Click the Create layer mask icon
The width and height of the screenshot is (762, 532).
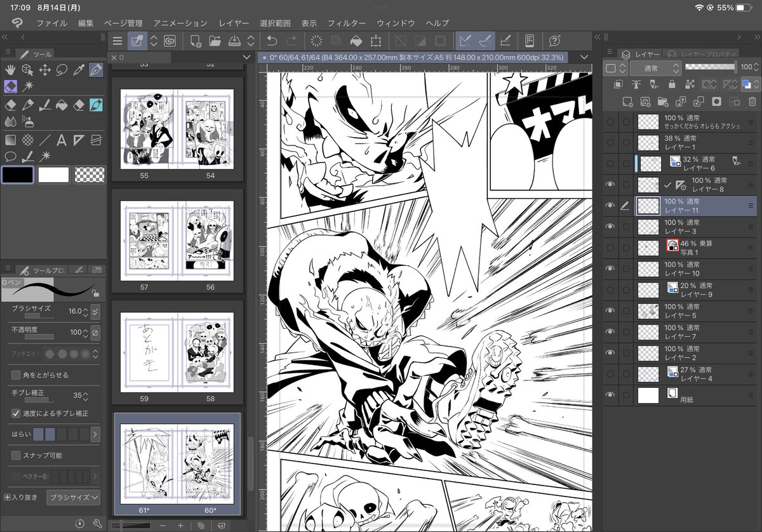pyautogui.click(x=716, y=101)
